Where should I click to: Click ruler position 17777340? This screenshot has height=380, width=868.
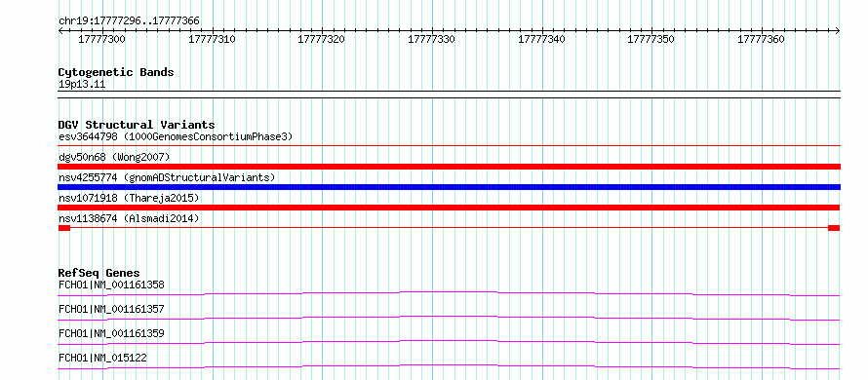(542, 39)
